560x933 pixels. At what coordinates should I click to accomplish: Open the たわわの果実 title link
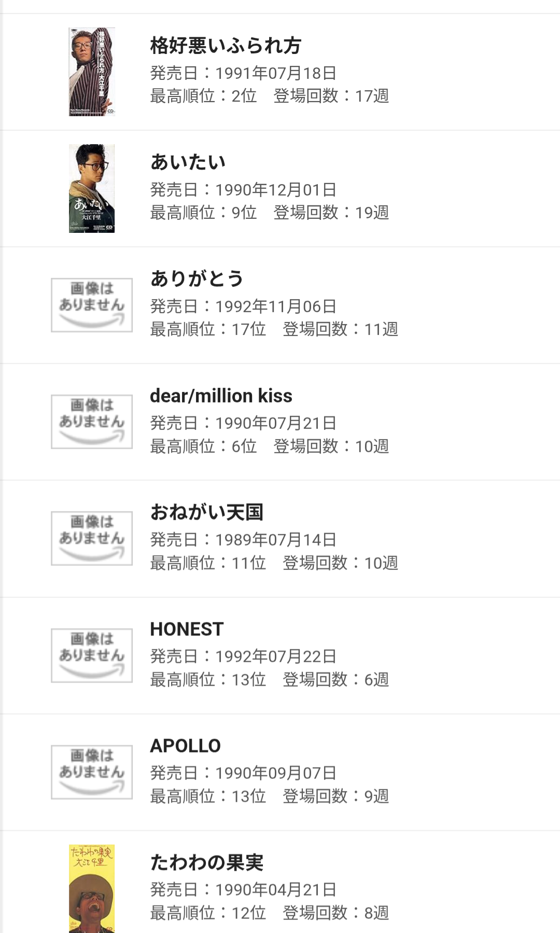pos(206,862)
